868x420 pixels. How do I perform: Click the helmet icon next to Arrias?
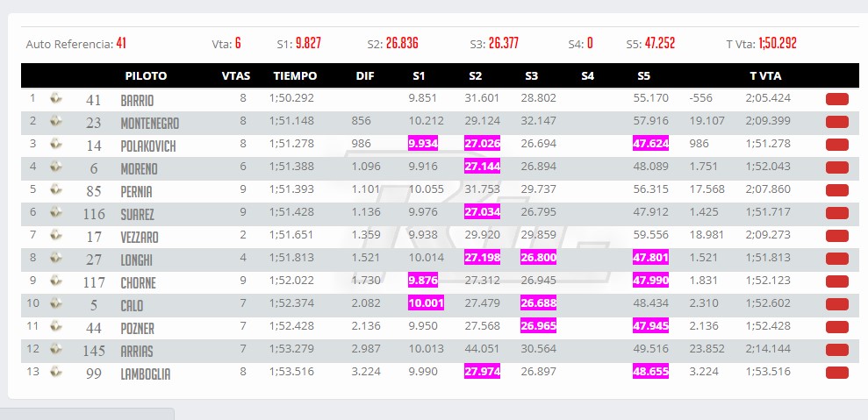(56, 349)
